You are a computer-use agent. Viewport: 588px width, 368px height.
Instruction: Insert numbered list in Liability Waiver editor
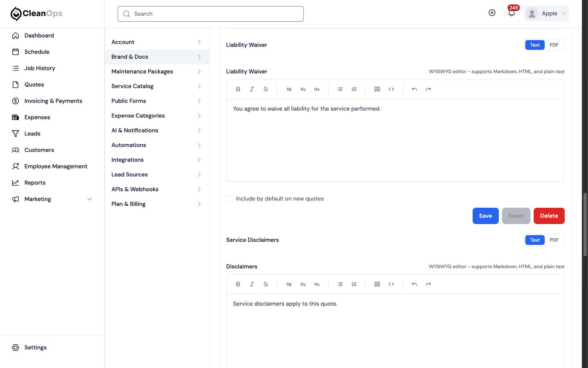pos(354,89)
